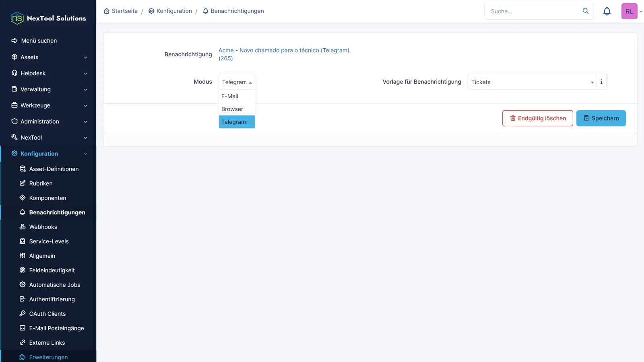644x362 pixels.
Task: Select E-Mail in the Modus list
Action: click(x=237, y=96)
